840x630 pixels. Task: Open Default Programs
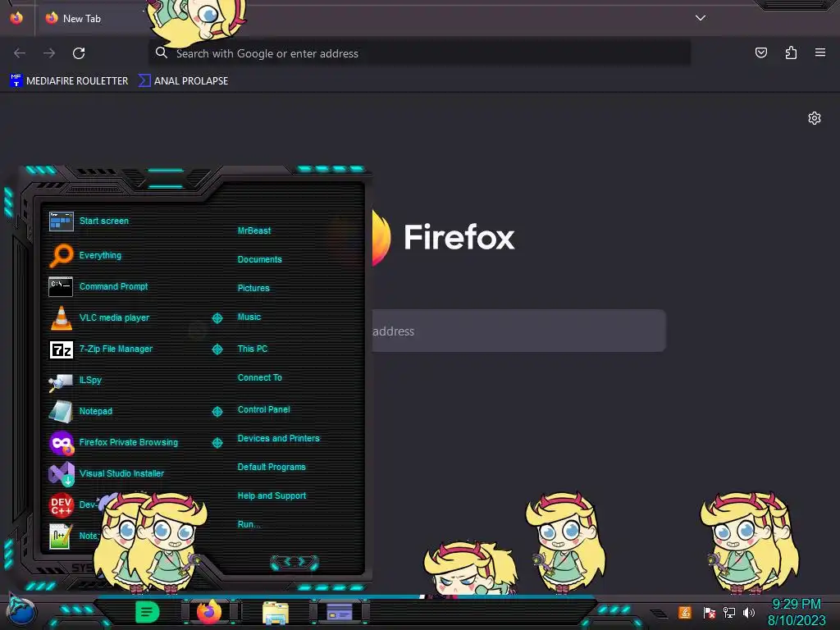(x=271, y=467)
